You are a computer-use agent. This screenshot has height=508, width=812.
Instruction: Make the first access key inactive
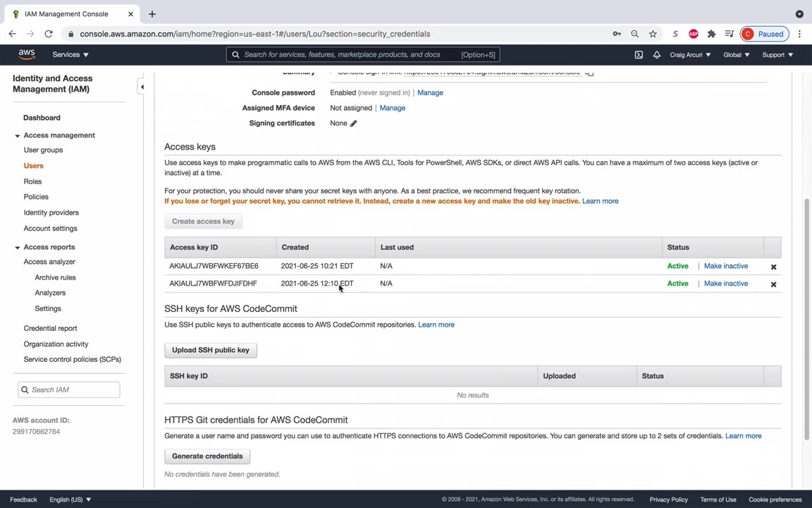coord(725,266)
